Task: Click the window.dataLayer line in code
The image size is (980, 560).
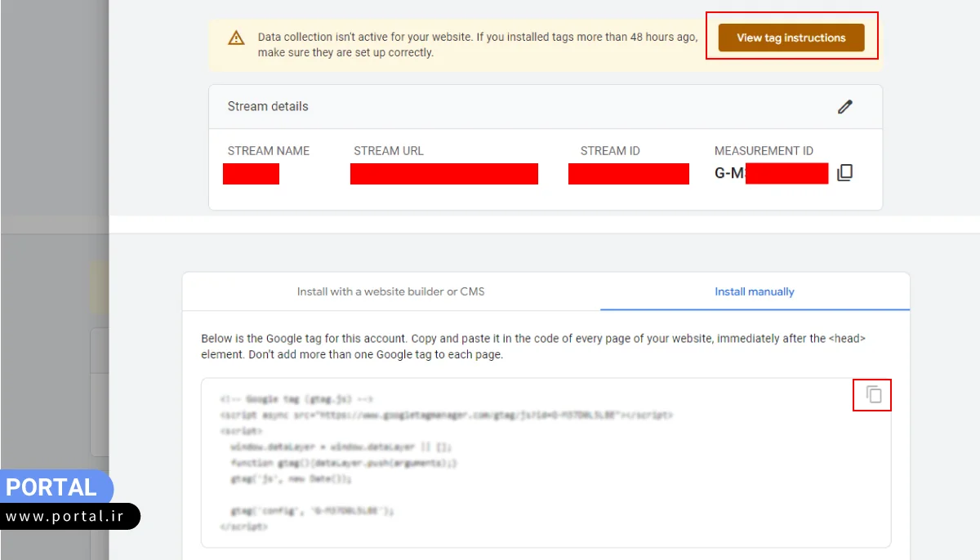Action: [x=340, y=447]
